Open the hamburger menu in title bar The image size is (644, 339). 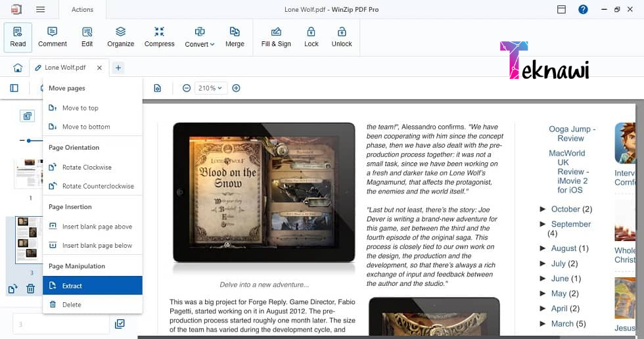(x=40, y=9)
